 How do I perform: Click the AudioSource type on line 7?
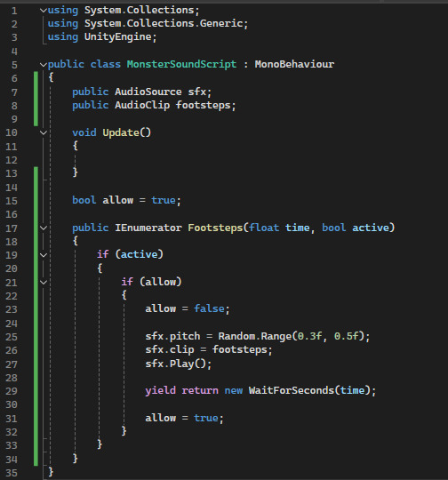coord(148,92)
